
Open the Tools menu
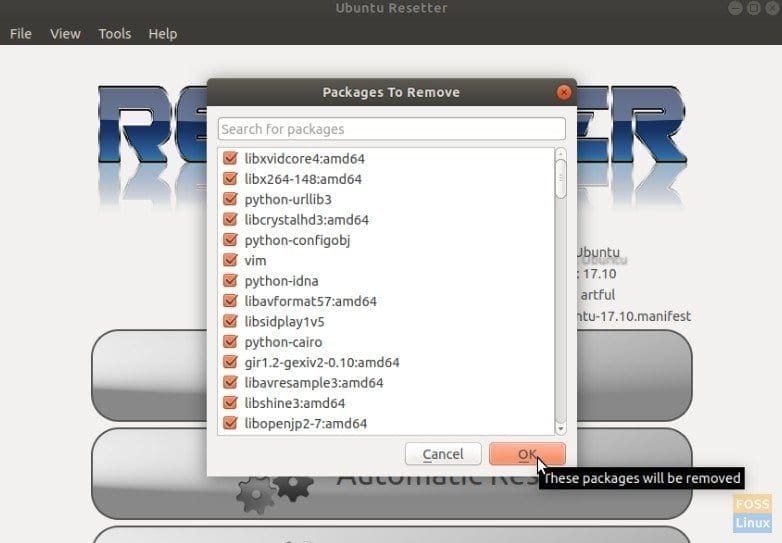(x=115, y=33)
